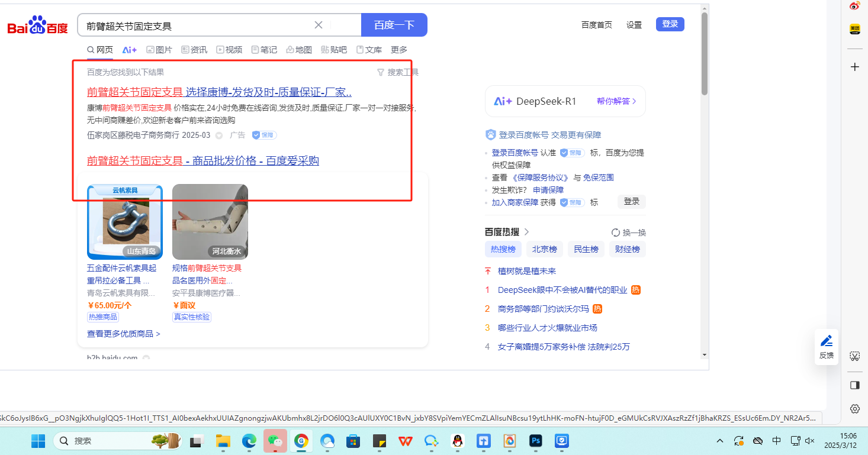Switch to the 笔记 notes tab
Viewport: 868px width, 455px height.
(264, 50)
